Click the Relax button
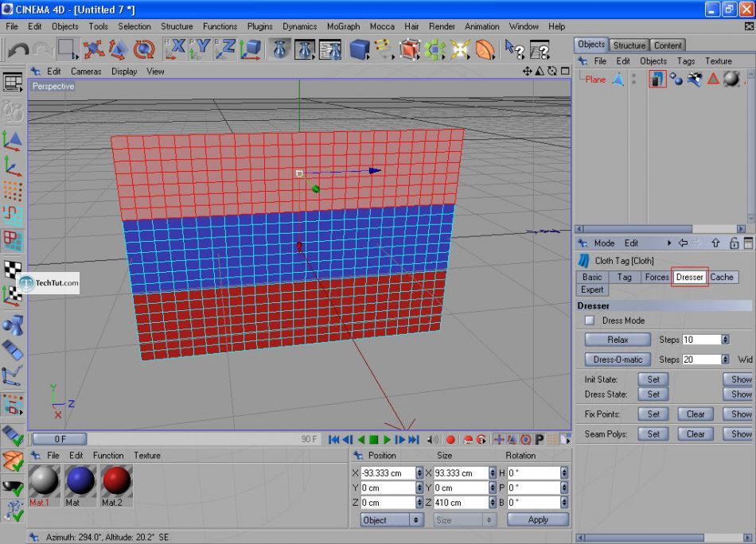The image size is (756, 544). pos(618,340)
